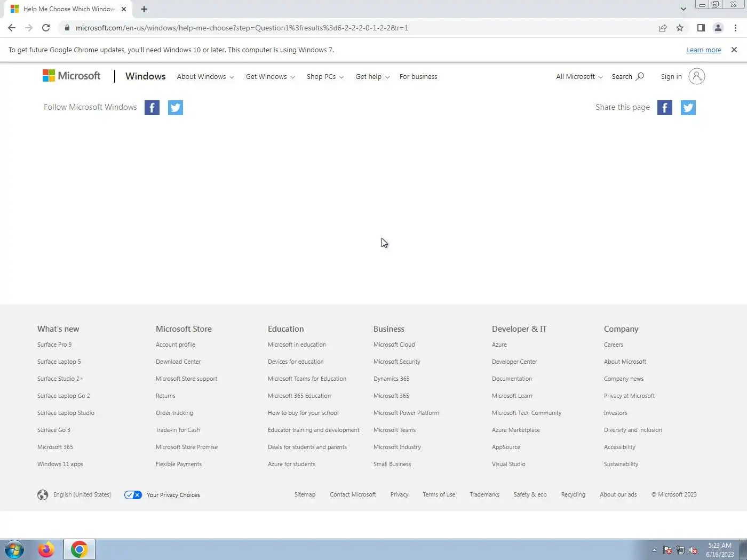The image size is (747, 560).
Task: Open Contact Microsoft link
Action: 353,494
